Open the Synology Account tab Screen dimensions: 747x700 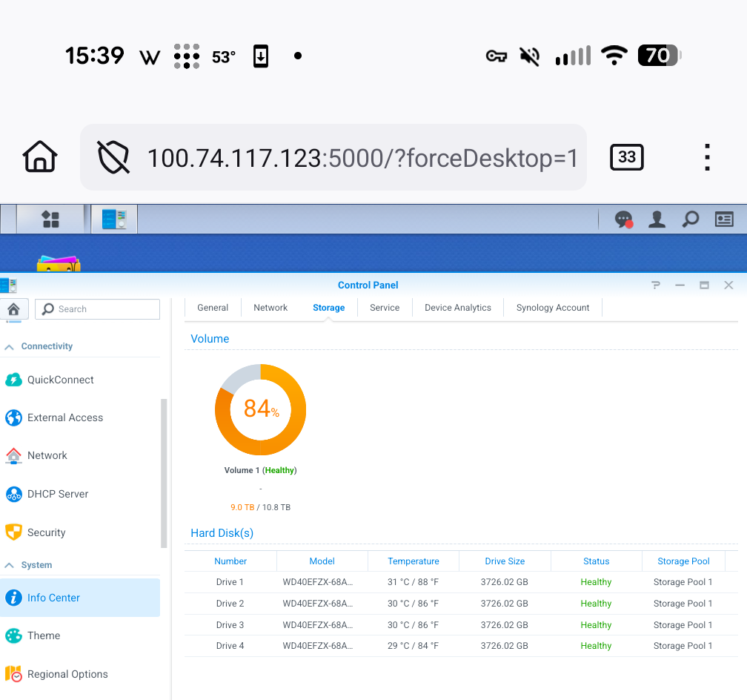pyautogui.click(x=553, y=308)
